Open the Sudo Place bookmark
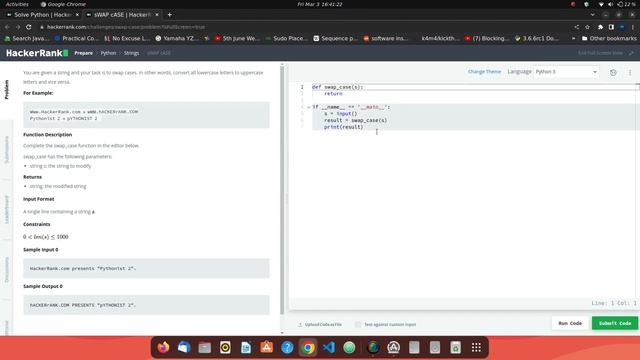The height and width of the screenshot is (360, 640). pos(287,38)
